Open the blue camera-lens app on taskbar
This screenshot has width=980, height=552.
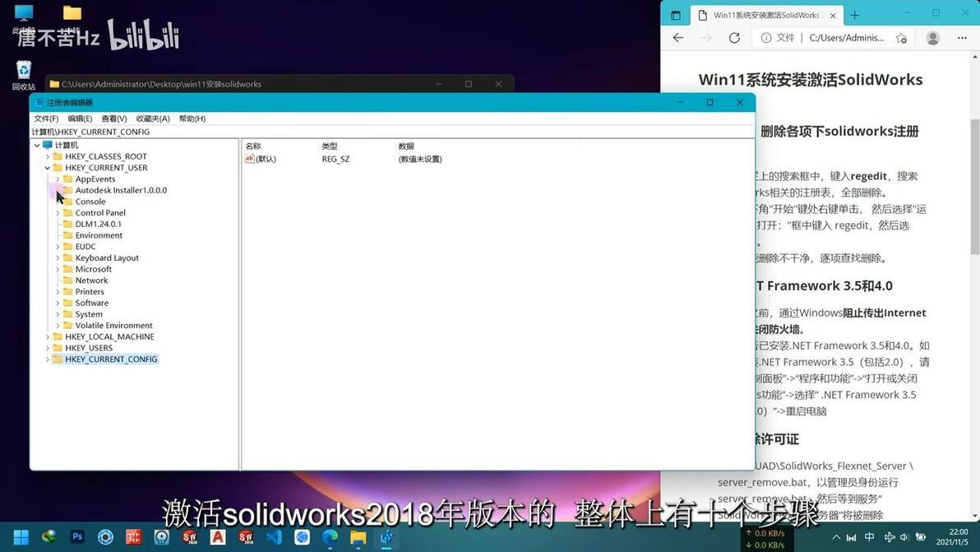click(x=105, y=537)
